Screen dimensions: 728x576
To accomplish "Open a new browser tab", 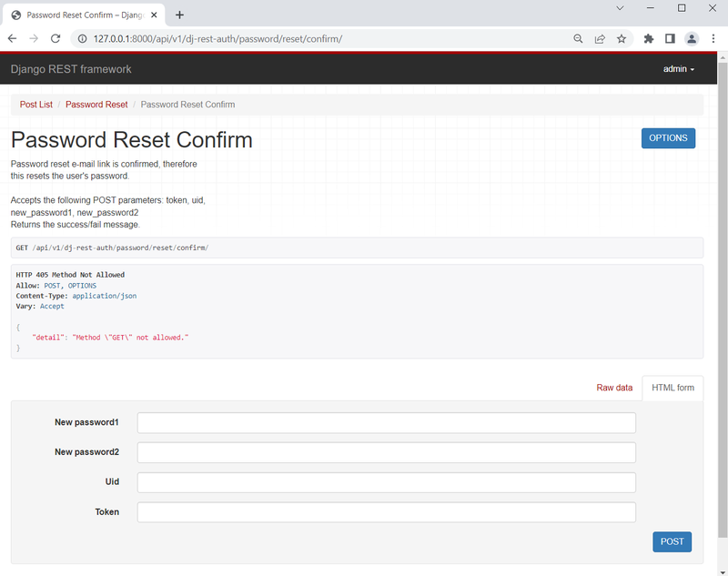I will [179, 15].
